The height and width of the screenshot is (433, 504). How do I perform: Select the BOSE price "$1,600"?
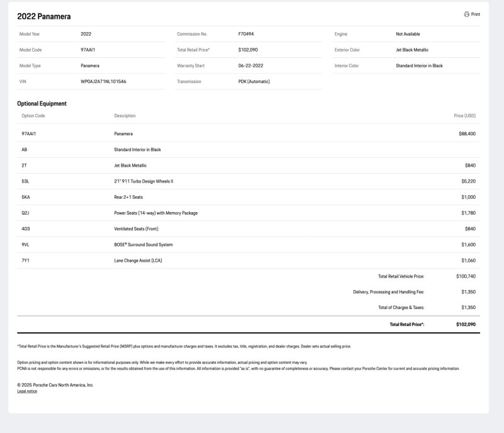(468, 245)
